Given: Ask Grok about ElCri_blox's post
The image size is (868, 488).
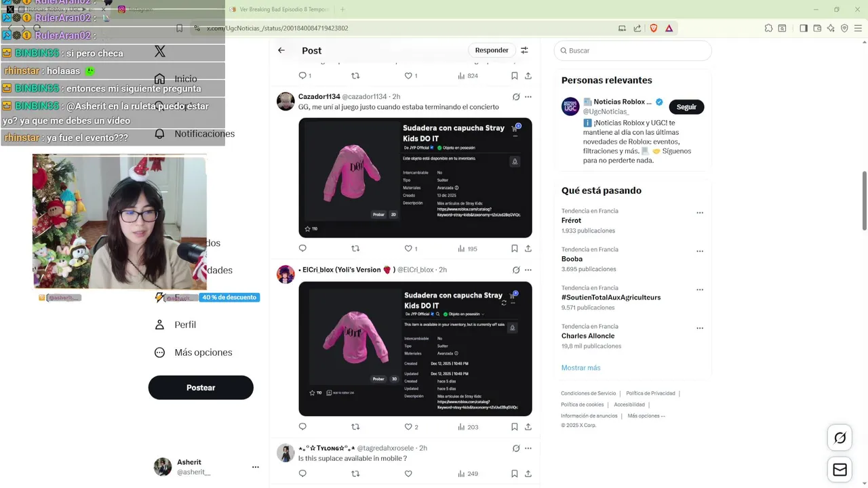Looking at the screenshot, I should click(x=516, y=270).
